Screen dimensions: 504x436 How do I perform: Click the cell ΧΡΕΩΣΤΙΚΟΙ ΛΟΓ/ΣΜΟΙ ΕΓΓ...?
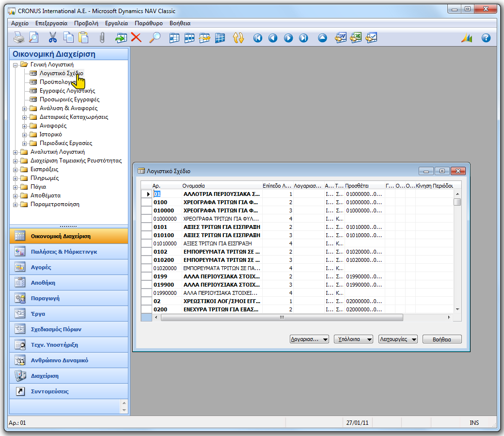click(222, 301)
